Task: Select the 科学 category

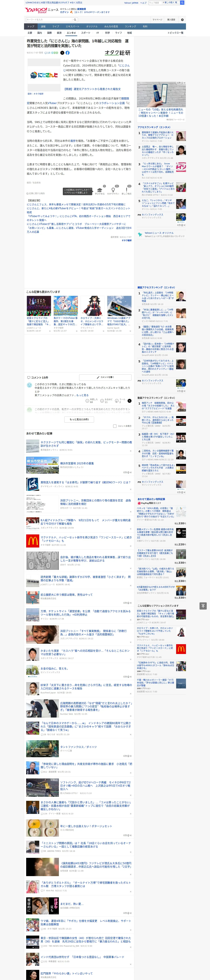Action: (107, 33)
